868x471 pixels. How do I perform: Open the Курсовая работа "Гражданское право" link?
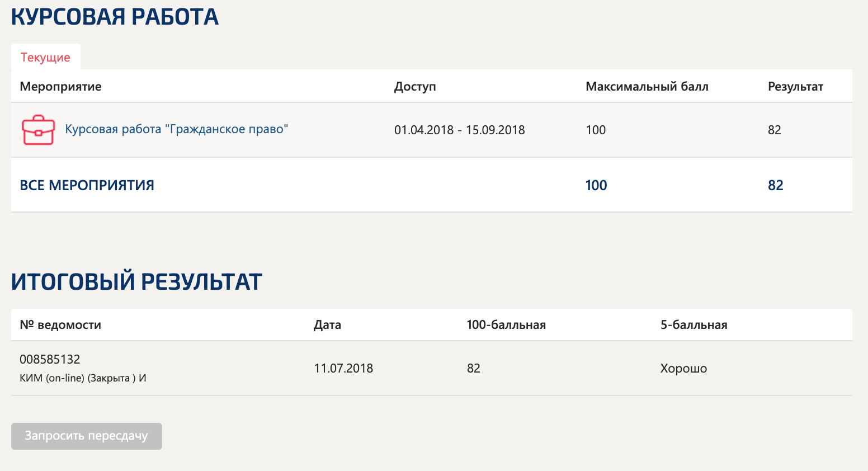176,129
